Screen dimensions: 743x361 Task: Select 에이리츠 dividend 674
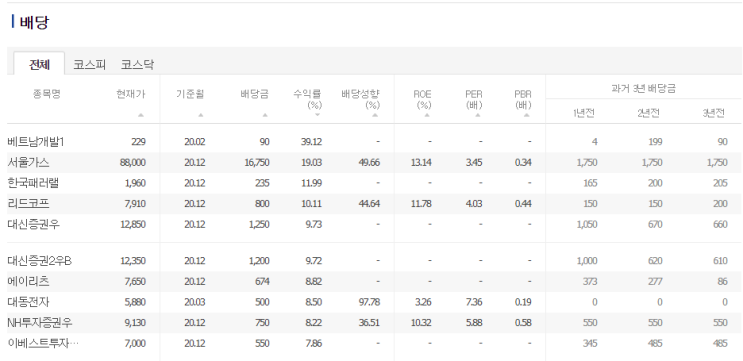pyautogui.click(x=262, y=281)
